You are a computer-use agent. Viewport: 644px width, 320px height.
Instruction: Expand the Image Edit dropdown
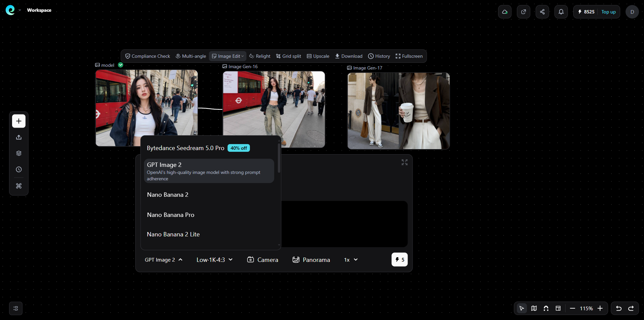(x=228, y=56)
